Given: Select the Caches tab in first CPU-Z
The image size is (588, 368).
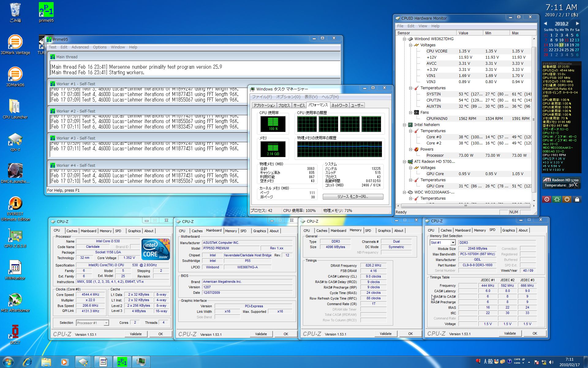Looking at the screenshot, I should 72,231.
